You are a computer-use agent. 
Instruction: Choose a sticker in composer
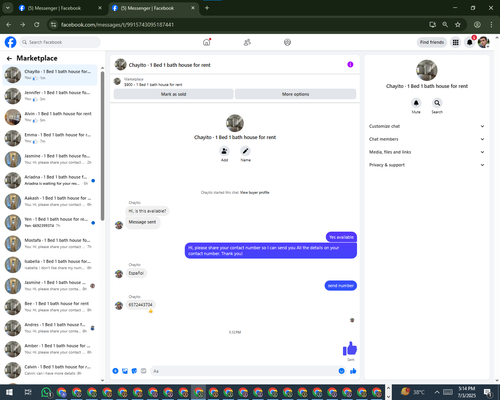tap(134, 371)
